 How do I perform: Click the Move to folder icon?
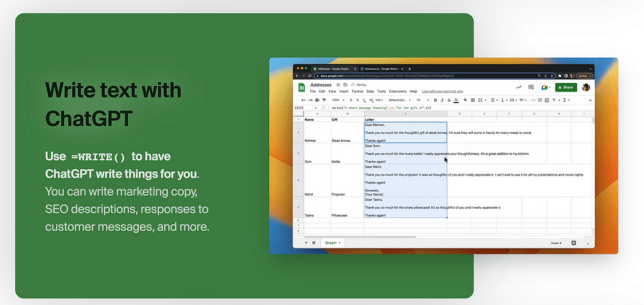click(x=345, y=85)
